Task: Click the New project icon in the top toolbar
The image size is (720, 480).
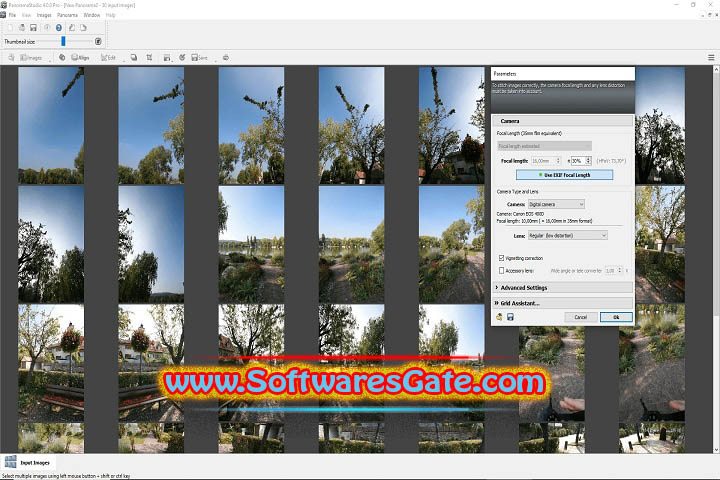Action: click(11, 28)
